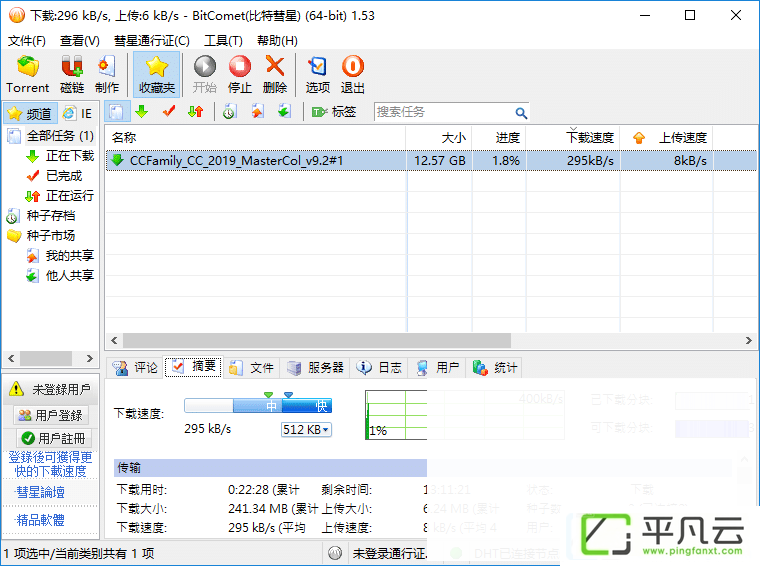This screenshot has width=760, height=566.
Task: Start task with 开始 button
Action: [205, 75]
